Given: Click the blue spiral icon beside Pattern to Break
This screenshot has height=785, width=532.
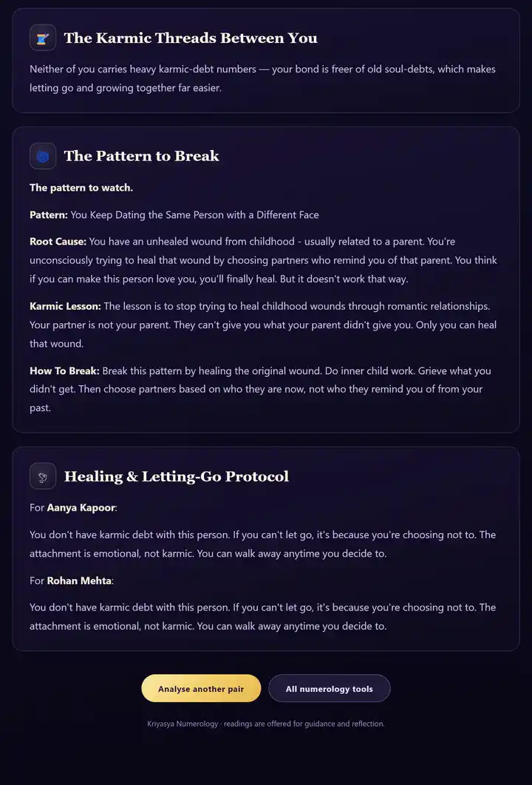Looking at the screenshot, I should [43, 156].
